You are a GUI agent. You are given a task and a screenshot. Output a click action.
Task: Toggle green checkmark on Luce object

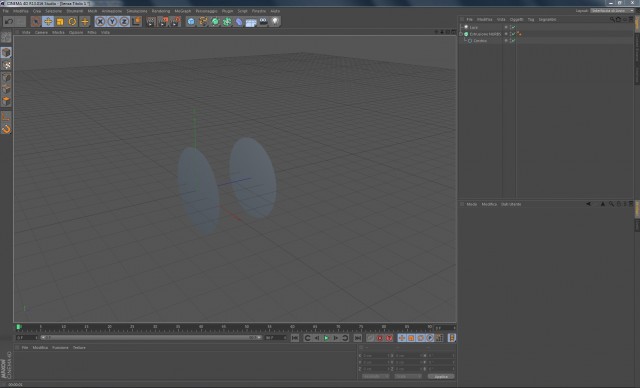coord(513,27)
